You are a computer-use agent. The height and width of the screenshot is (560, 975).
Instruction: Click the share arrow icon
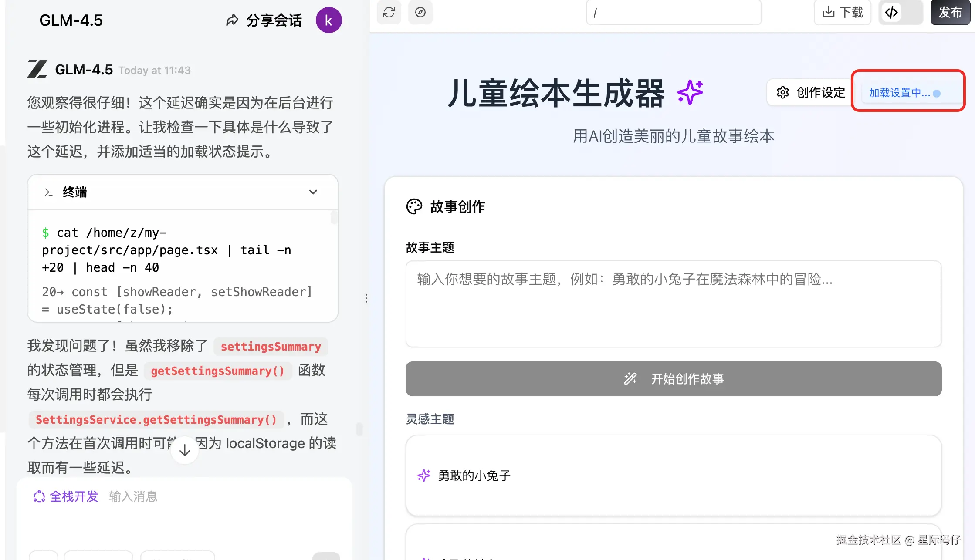point(232,20)
